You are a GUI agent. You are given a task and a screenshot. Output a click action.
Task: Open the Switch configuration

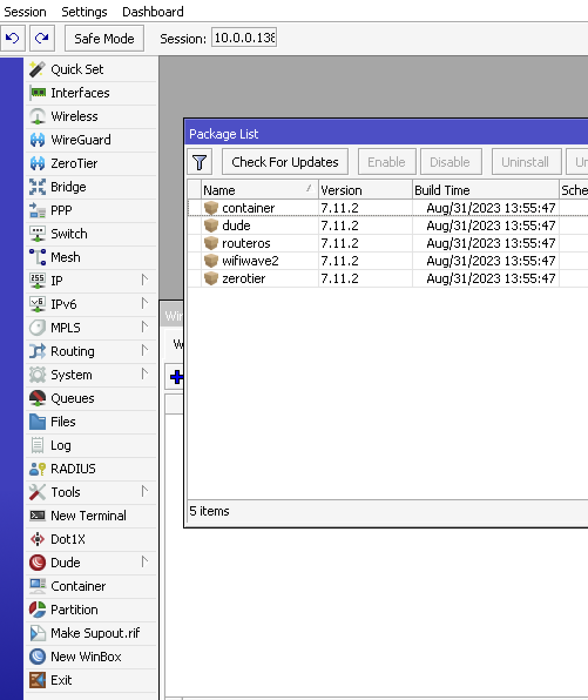pos(69,234)
